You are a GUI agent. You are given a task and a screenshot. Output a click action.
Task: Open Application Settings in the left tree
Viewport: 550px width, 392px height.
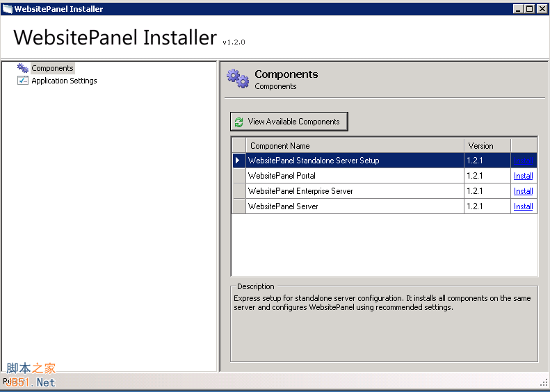point(64,81)
